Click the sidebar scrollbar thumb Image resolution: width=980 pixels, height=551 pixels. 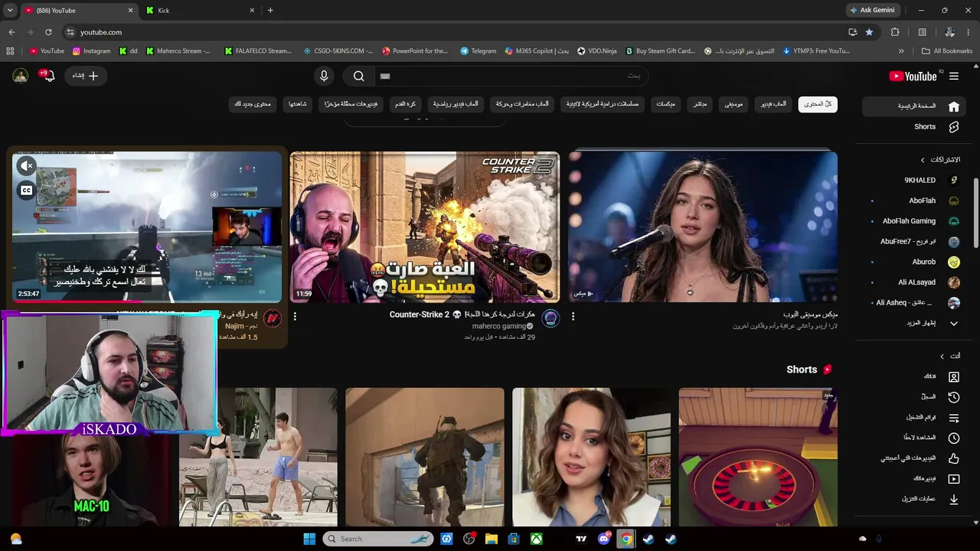[x=976, y=213]
